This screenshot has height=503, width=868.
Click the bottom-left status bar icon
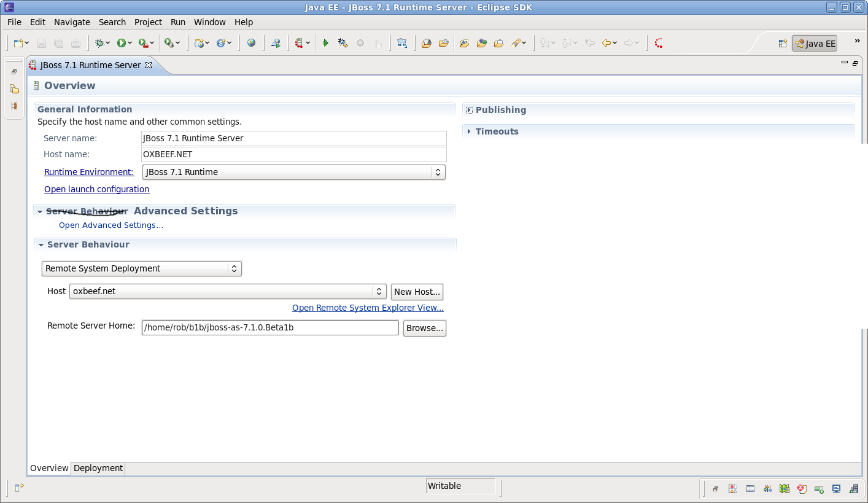click(x=19, y=488)
